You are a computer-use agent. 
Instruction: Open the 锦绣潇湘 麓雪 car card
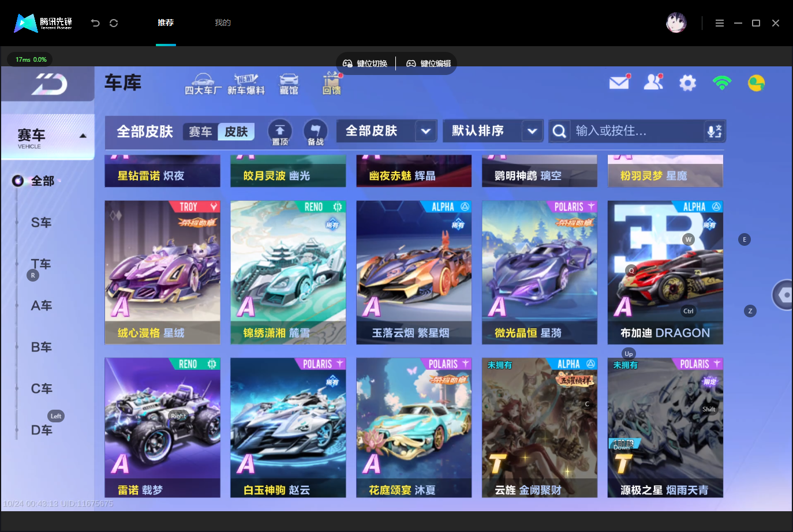288,272
